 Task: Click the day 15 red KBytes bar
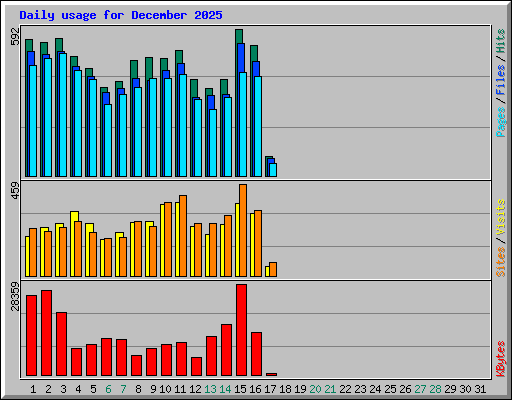point(241,330)
